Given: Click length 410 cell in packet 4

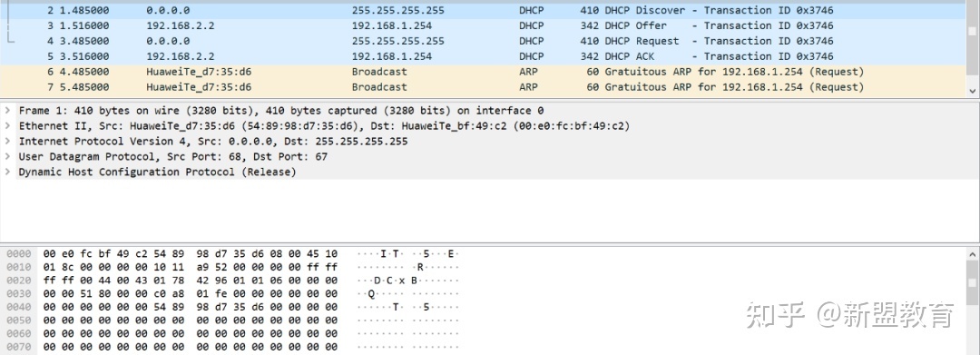Looking at the screenshot, I should point(590,41).
